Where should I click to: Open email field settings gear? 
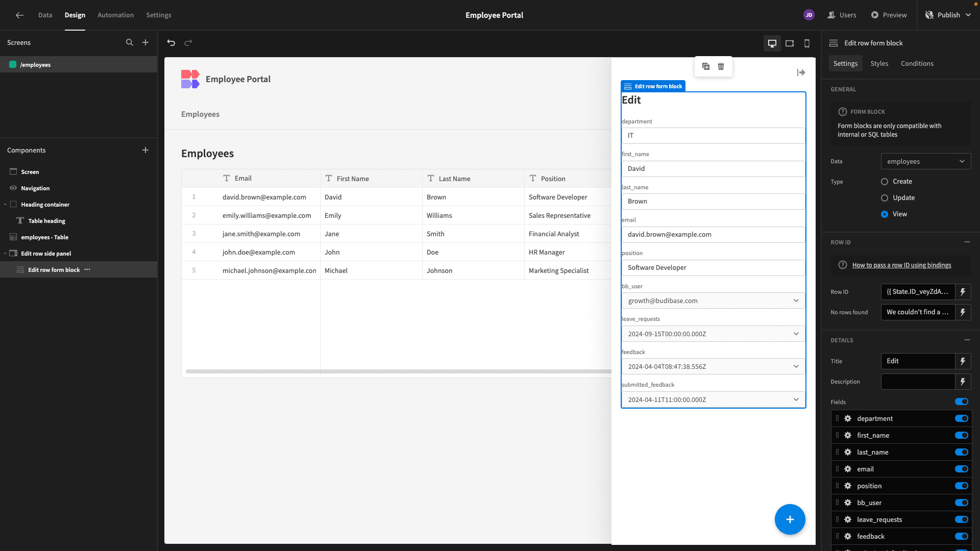click(848, 469)
